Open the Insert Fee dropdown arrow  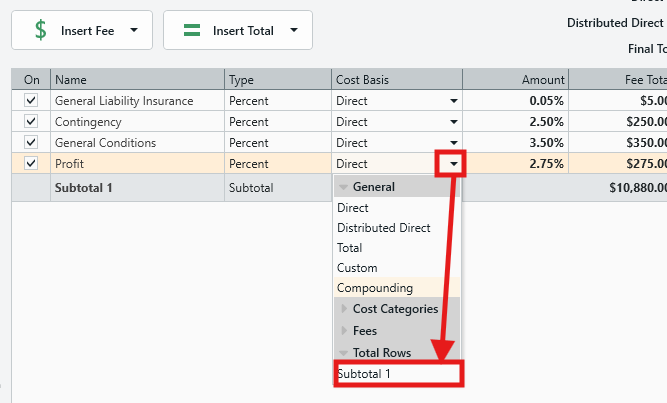[134, 30]
